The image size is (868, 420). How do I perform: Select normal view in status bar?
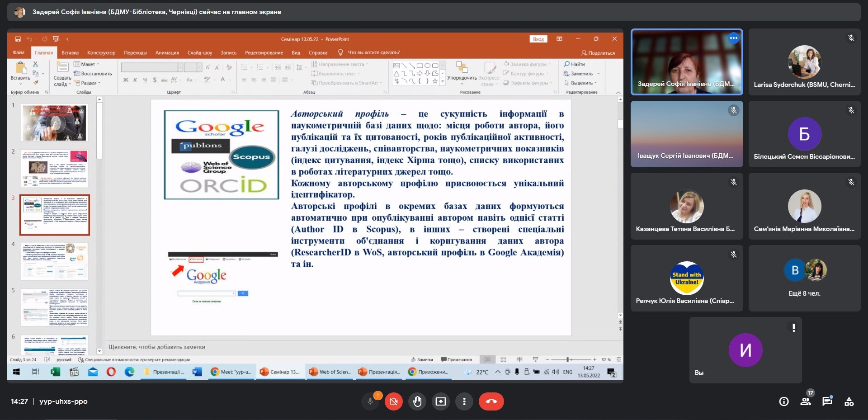[487, 359]
